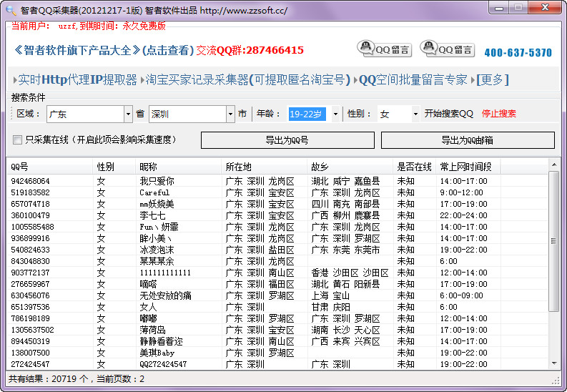Click 导出为QQ号 button
Screen dimensions: 567x392
(287, 140)
